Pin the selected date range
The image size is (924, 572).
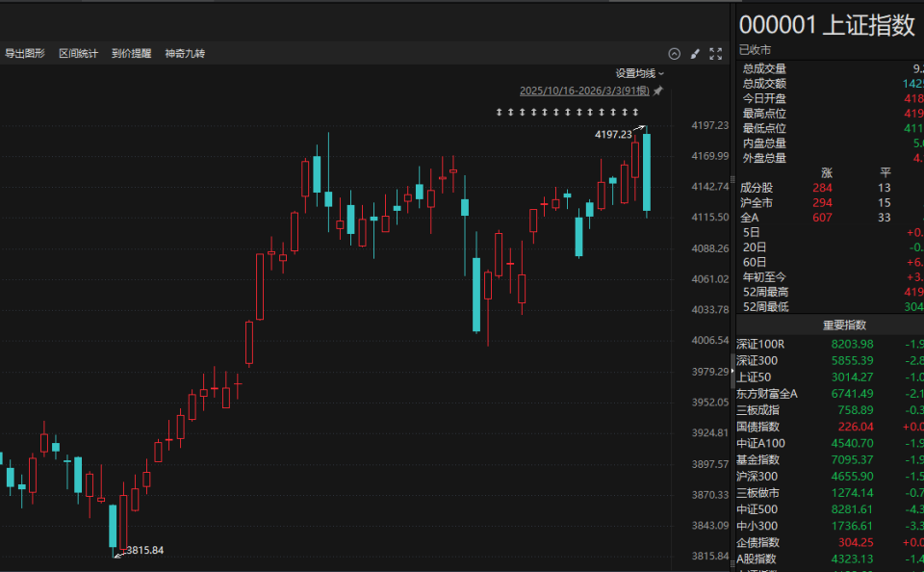[x=658, y=91]
